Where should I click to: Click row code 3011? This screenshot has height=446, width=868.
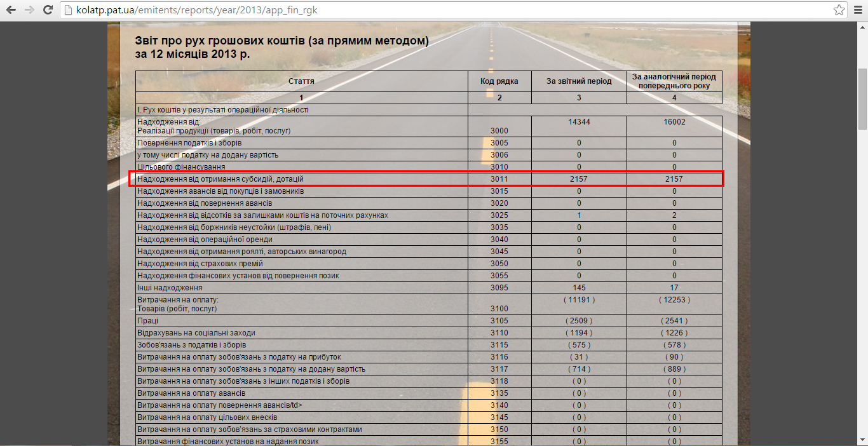click(x=499, y=179)
